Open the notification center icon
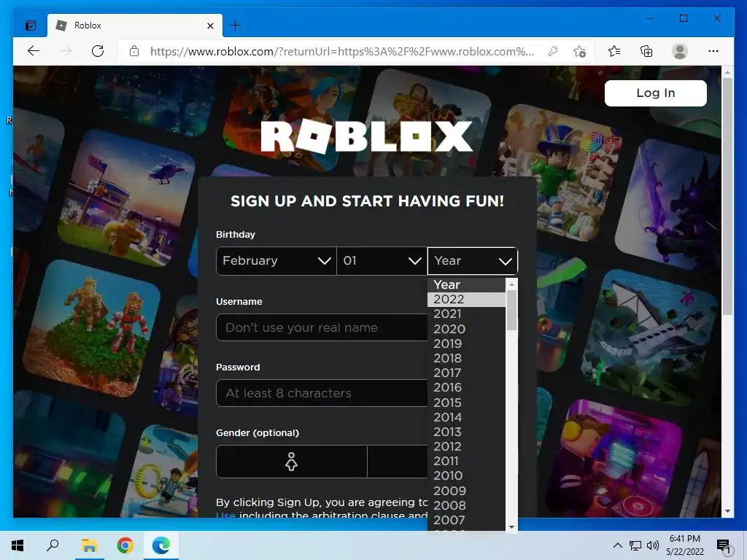 (724, 545)
